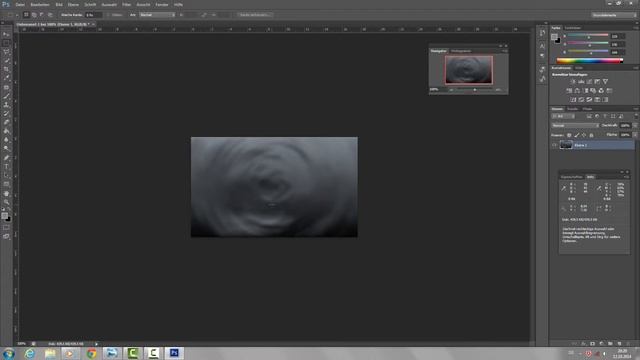Select the Horizontal Type tool
640x360 pixels.
[x=6, y=167]
